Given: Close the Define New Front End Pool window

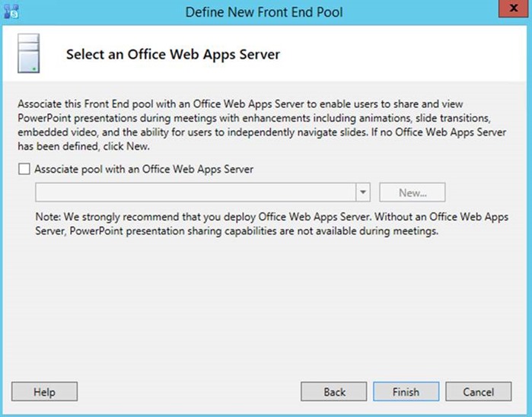Looking at the screenshot, I should pyautogui.click(x=514, y=8).
